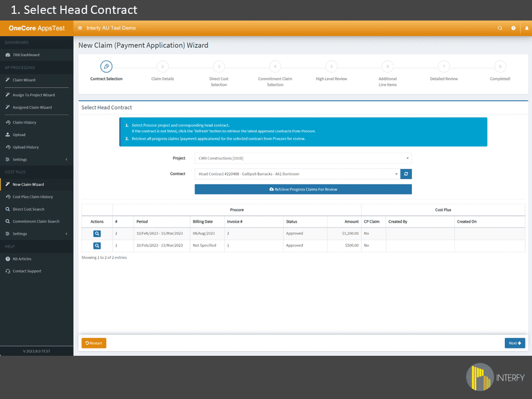This screenshot has height=399, width=532.
Task: Sort by Amount column header
Action: tap(344, 222)
